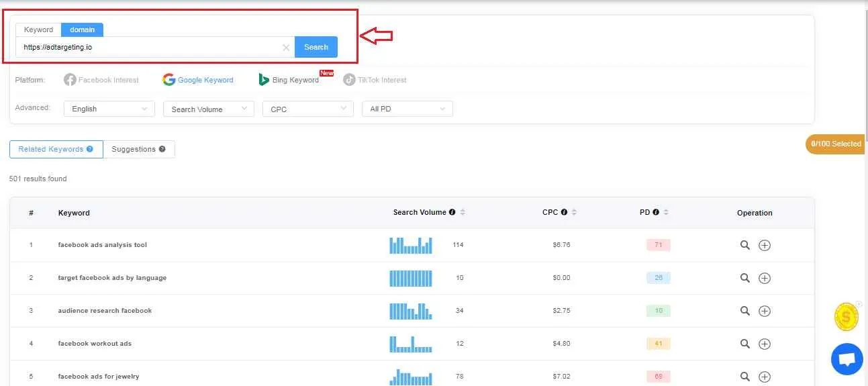Image resolution: width=868 pixels, height=386 pixels.
Task: Click the search volume chart for row 1
Action: click(x=411, y=245)
